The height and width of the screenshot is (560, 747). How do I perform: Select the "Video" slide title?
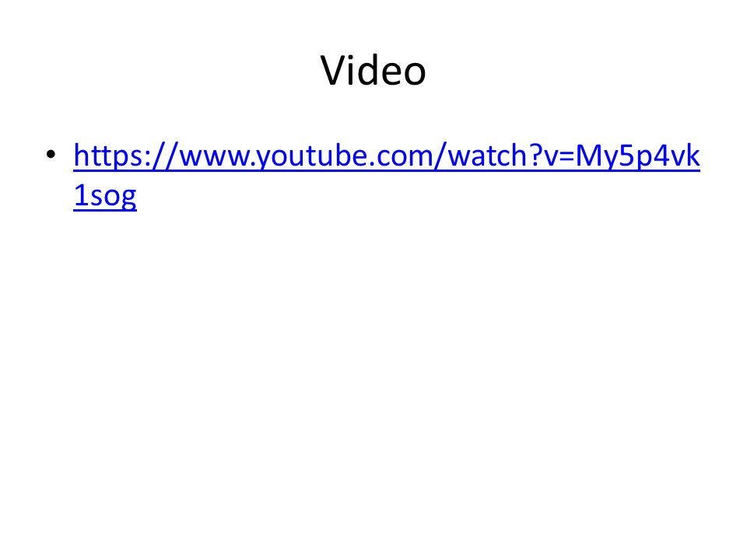[x=373, y=71]
